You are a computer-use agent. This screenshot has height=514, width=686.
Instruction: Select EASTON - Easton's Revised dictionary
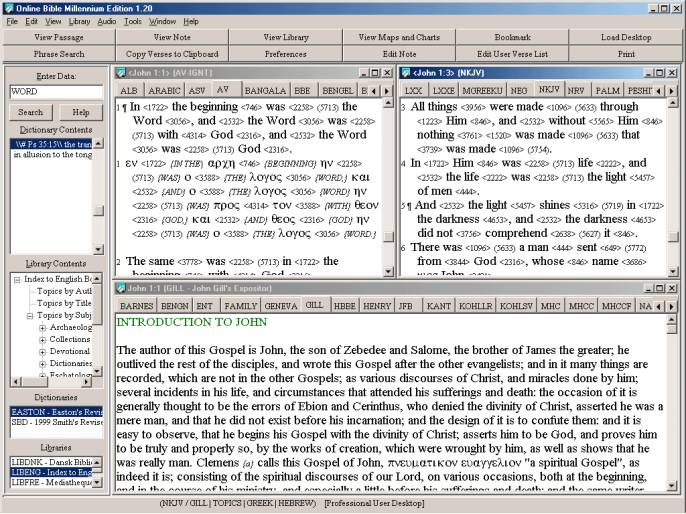click(57, 412)
